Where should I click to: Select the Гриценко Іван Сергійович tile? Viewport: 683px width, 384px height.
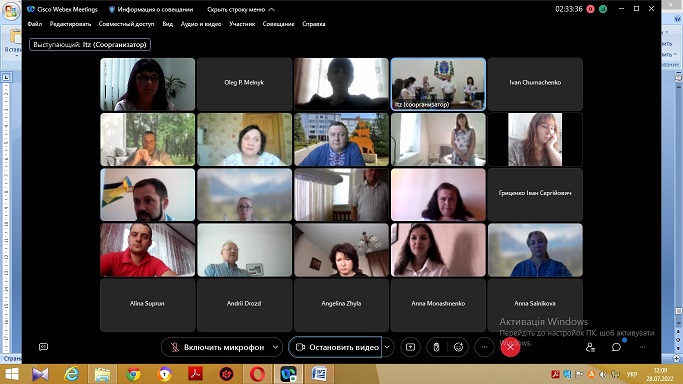click(535, 195)
